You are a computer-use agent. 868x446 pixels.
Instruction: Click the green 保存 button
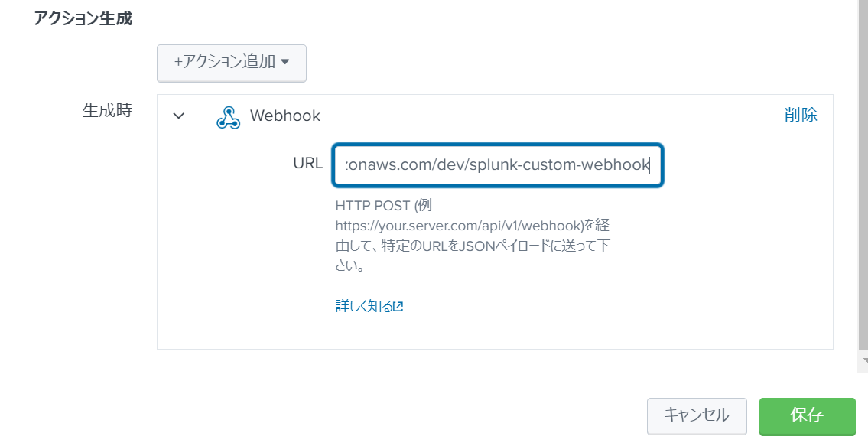point(807,415)
